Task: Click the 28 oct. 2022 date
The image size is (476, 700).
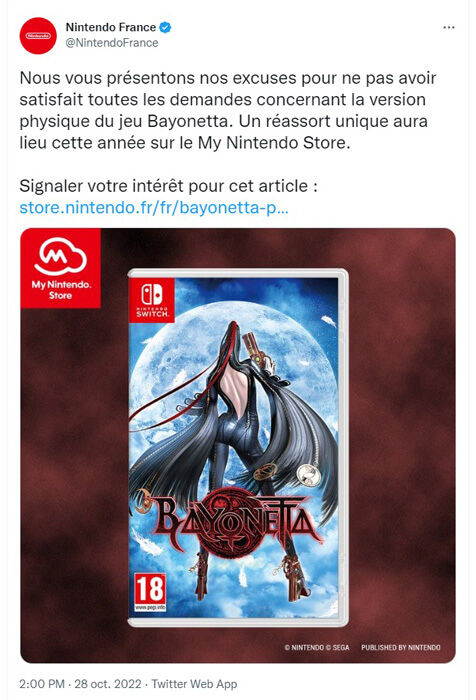Action: coord(108,684)
